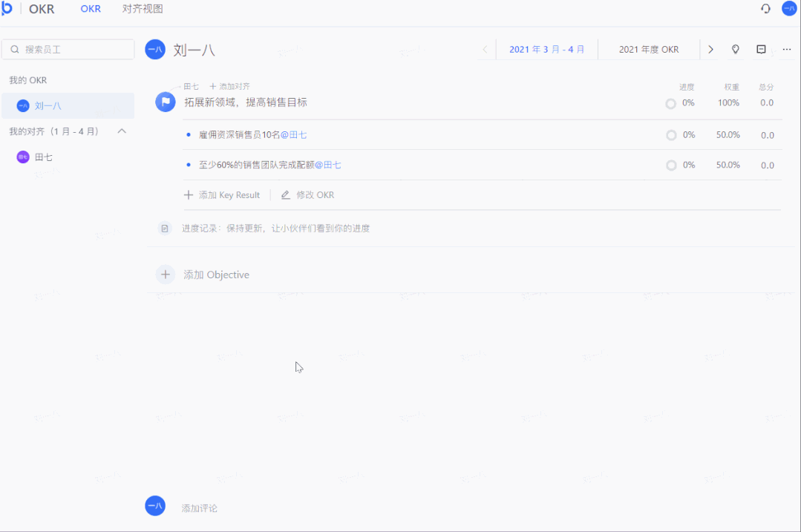Image resolution: width=801 pixels, height=532 pixels.
Task: Collapse the 我的对齐 section chevron
Action: [x=122, y=131]
